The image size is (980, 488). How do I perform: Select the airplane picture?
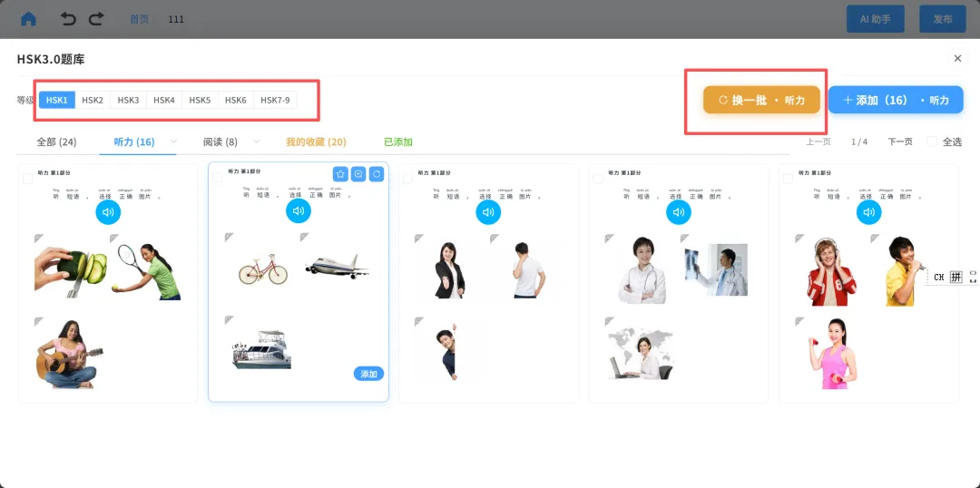pos(337,266)
